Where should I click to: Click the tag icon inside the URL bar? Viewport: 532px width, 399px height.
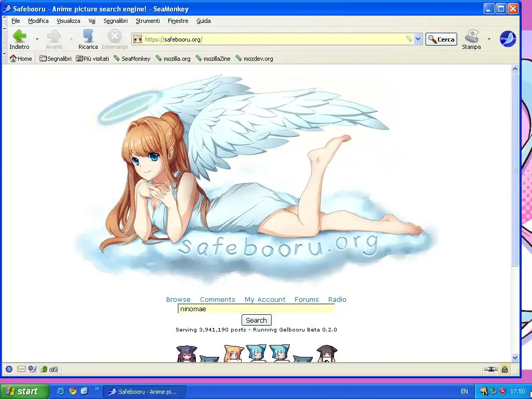tap(409, 39)
